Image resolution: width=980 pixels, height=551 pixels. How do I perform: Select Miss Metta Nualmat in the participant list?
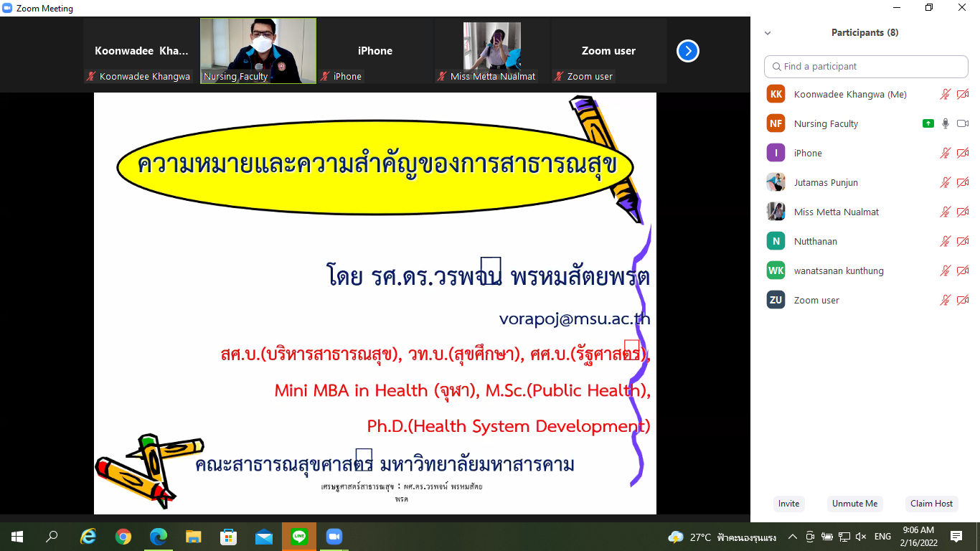click(x=836, y=212)
